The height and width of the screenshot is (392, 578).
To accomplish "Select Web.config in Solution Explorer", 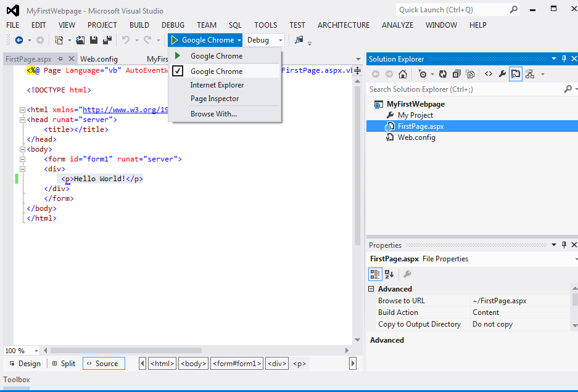I will point(416,137).
